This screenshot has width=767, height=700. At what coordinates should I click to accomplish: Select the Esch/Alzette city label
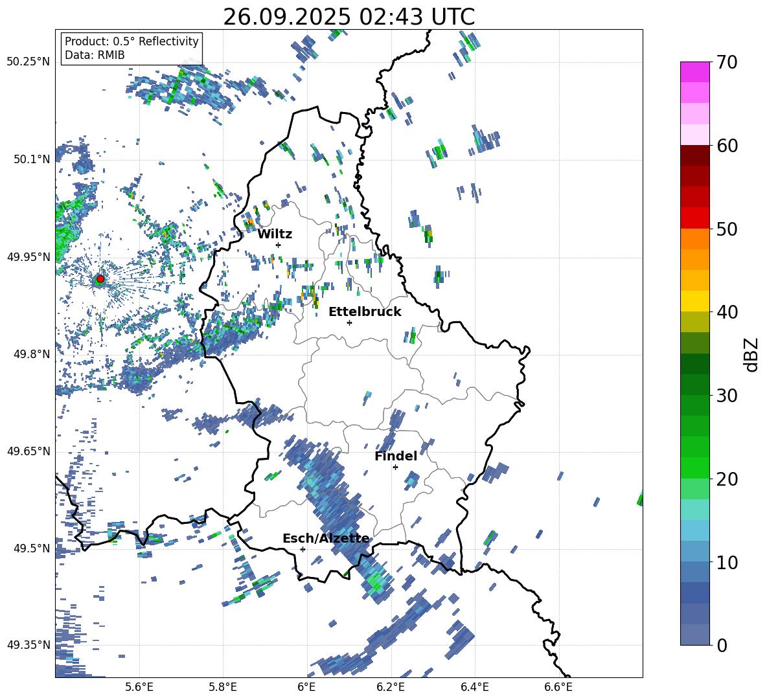[x=326, y=538]
